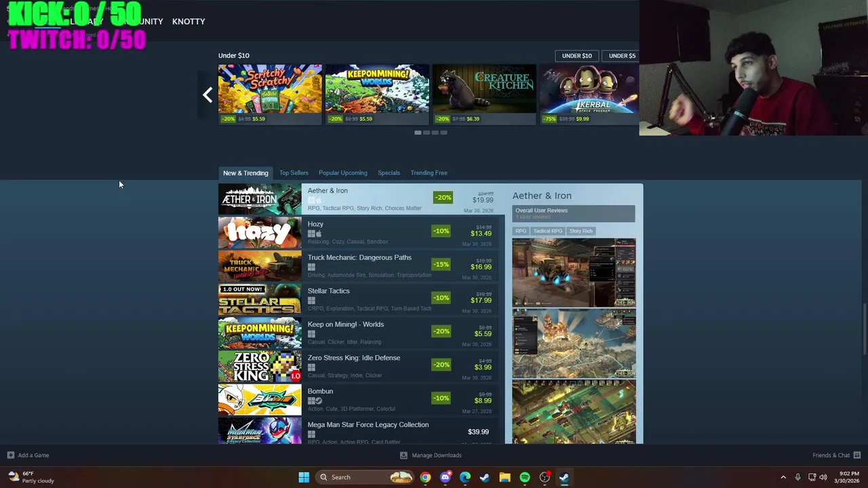Viewport: 868px width, 488px height.
Task: Open the Kerbal Space Program capsule
Action: click(x=589, y=94)
